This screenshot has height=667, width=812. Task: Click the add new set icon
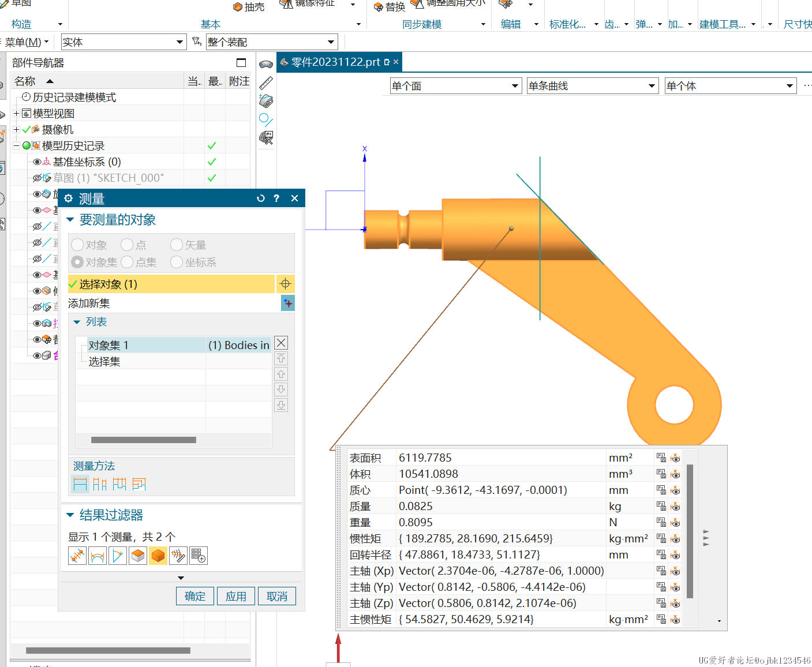tap(287, 303)
